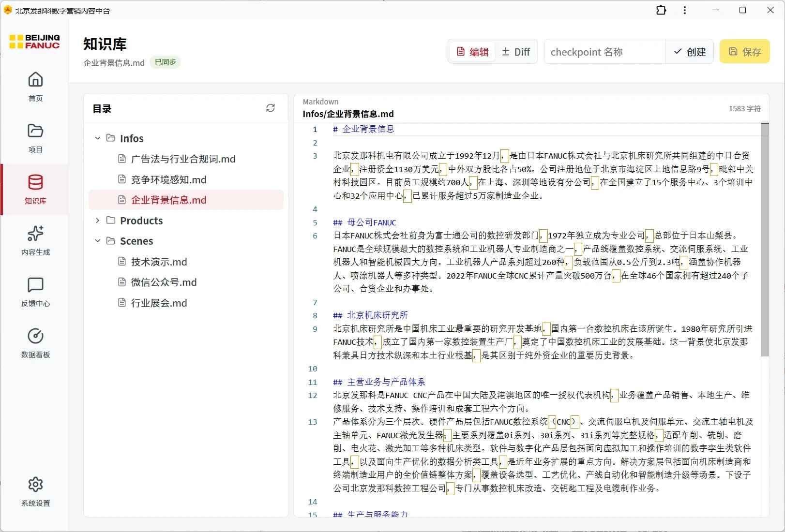Click the 创建 checkpoint button
This screenshot has width=785, height=532.
click(690, 52)
